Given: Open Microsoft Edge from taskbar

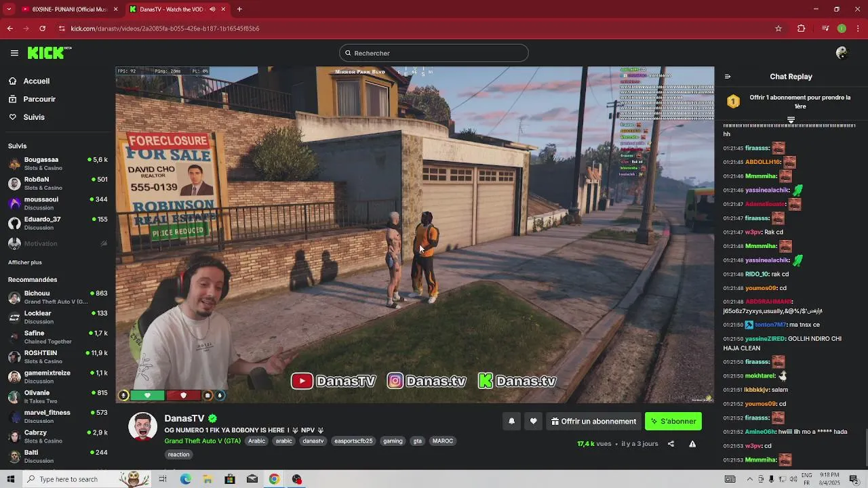Looking at the screenshot, I should point(185,479).
